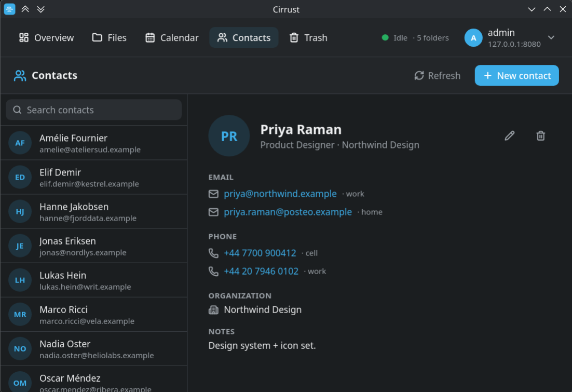
Task: Click the AF avatar for Amélie Fournier
Action: (20, 143)
